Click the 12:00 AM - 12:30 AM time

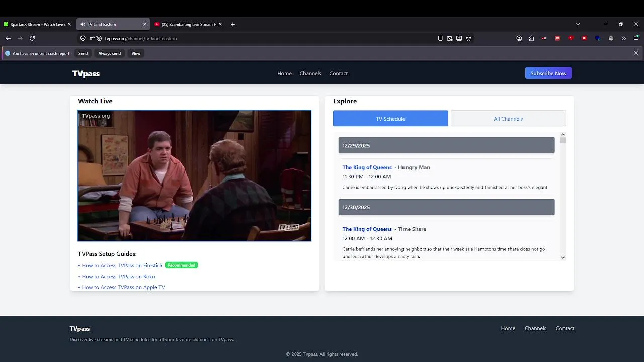point(367,239)
